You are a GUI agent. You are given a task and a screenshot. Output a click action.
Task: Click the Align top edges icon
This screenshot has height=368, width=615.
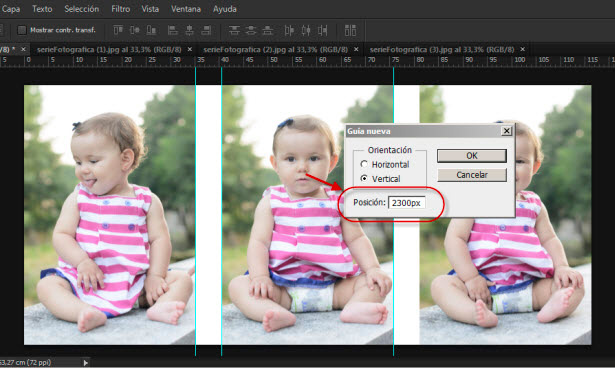[x=118, y=30]
